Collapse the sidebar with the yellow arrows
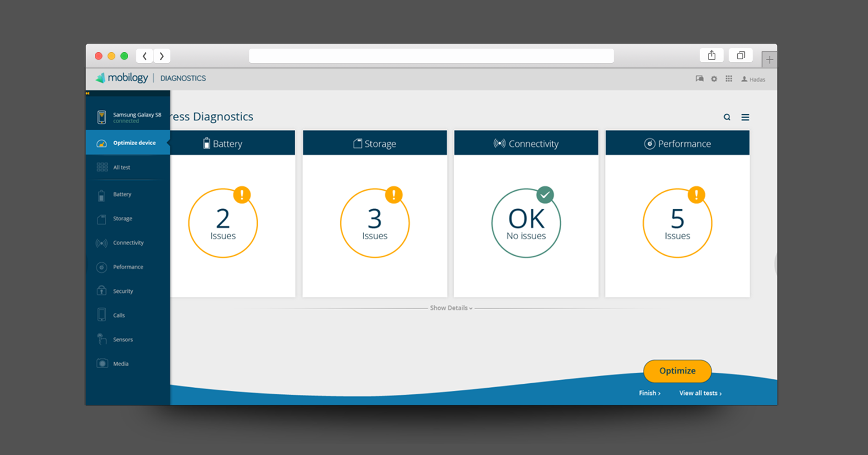The height and width of the screenshot is (455, 868). 88,93
